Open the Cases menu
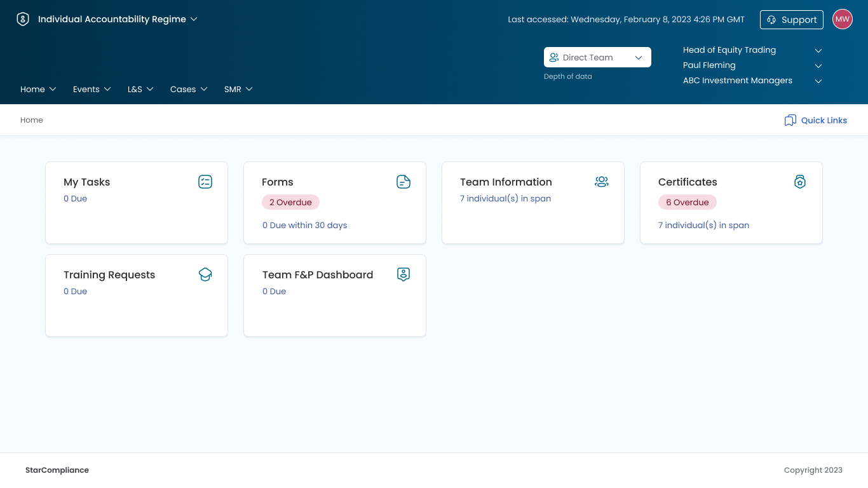Image resolution: width=868 pixels, height=488 pixels. [189, 89]
